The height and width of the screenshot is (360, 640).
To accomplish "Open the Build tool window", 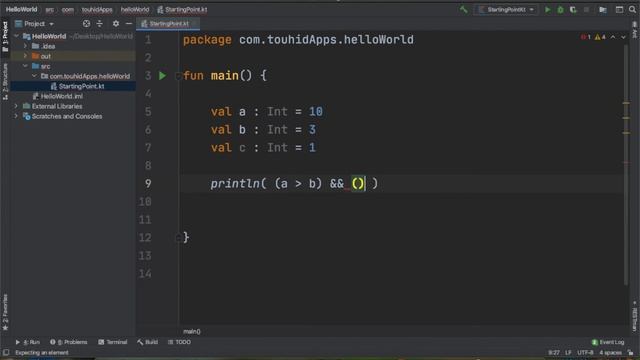I will click(x=148, y=342).
